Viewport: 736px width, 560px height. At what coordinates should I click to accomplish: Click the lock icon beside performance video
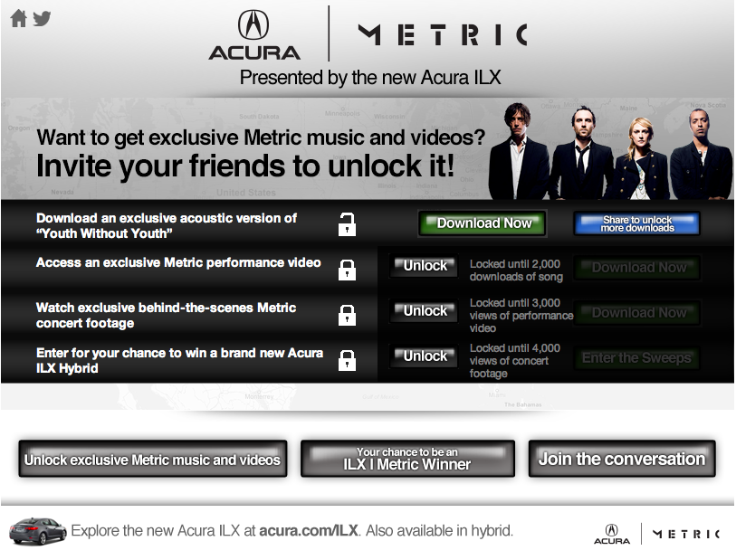(347, 270)
